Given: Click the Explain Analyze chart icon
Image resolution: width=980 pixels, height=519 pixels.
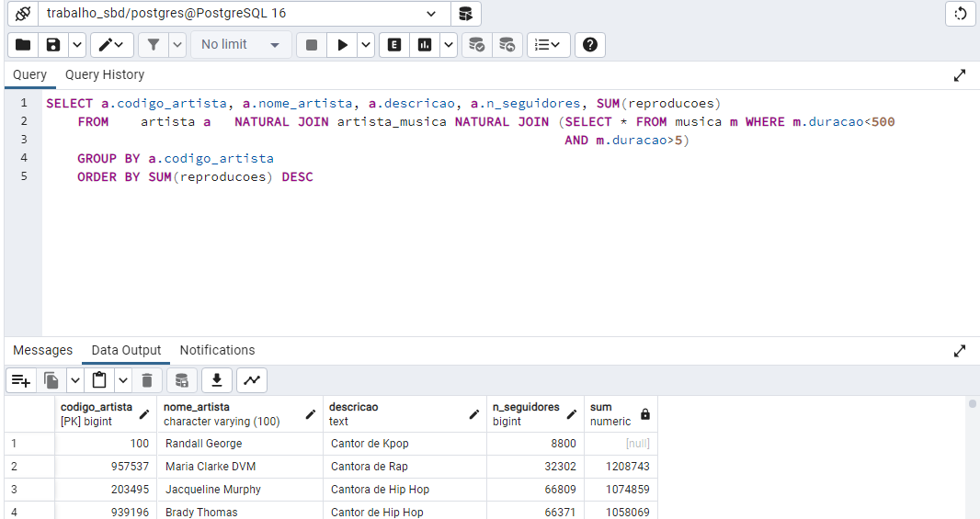Looking at the screenshot, I should pos(425,45).
